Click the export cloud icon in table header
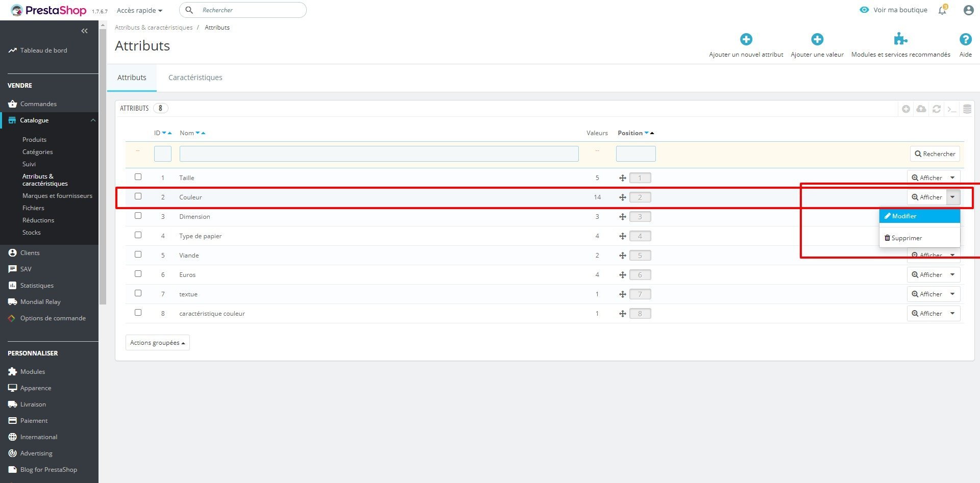Image resolution: width=980 pixels, height=483 pixels. [x=921, y=109]
